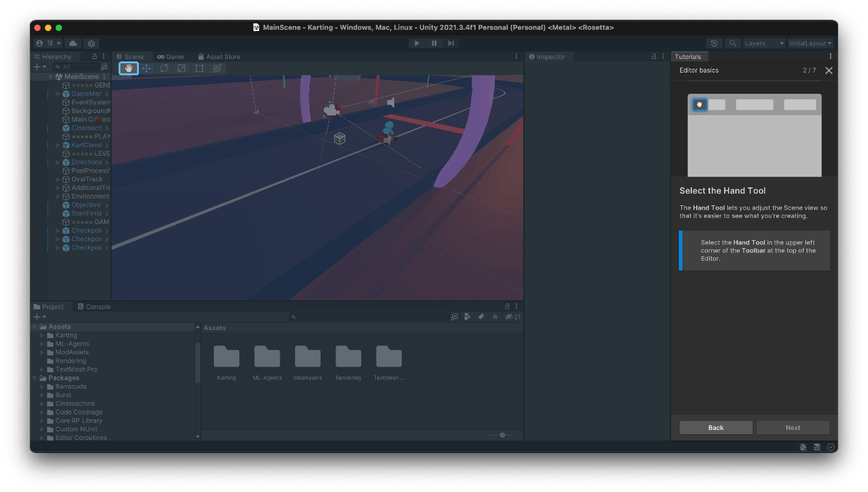This screenshot has height=492, width=868.
Task: Open the Hierarchy panel options menu
Action: point(104,56)
